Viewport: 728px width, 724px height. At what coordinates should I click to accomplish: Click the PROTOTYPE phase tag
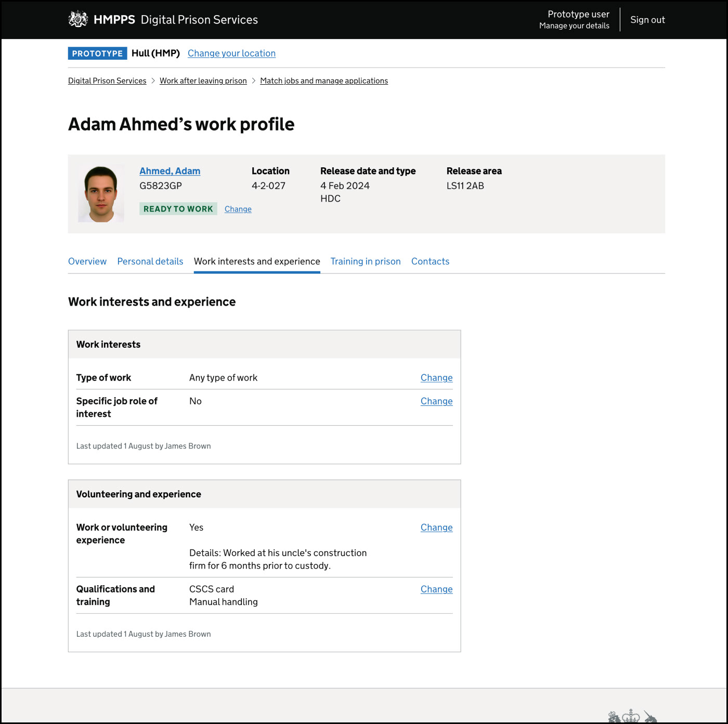tap(97, 54)
